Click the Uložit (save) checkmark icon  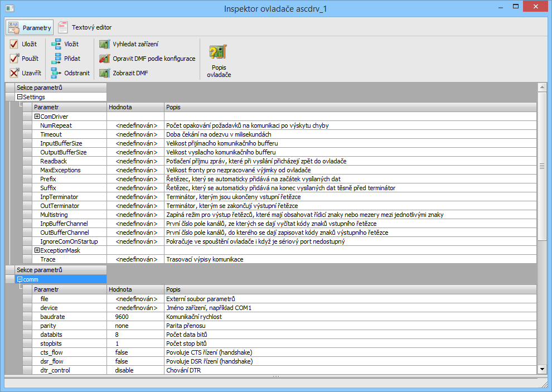pyautogui.click(x=14, y=44)
